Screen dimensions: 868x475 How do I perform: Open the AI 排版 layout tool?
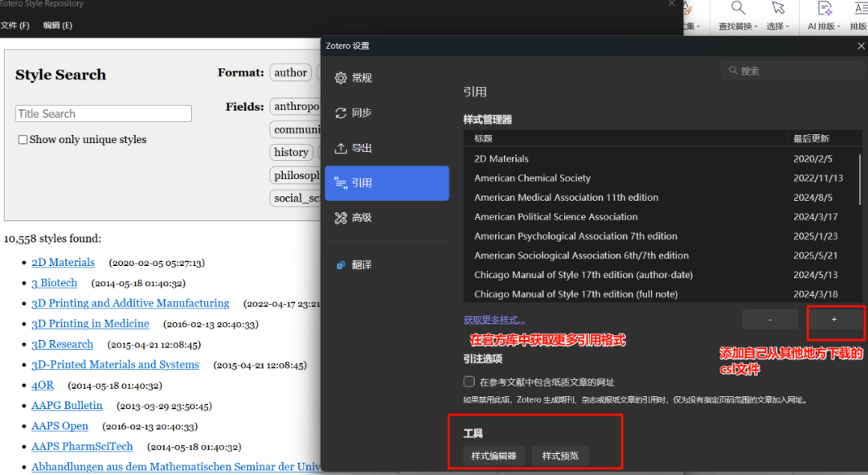(x=824, y=16)
